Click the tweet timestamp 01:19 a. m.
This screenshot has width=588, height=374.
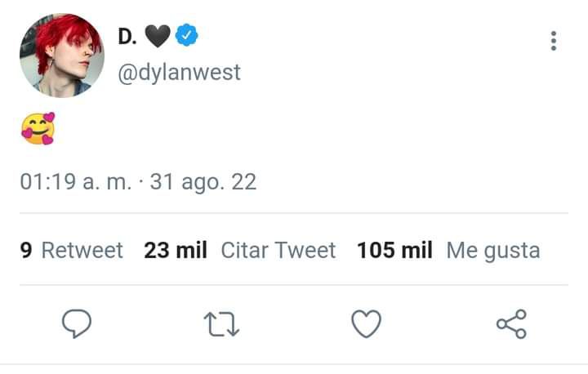76,182
